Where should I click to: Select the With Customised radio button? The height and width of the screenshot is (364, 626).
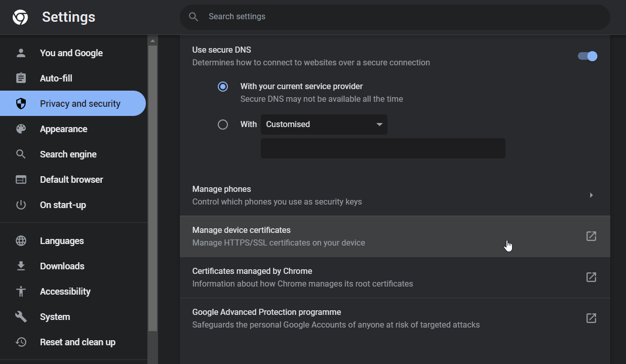(223, 125)
